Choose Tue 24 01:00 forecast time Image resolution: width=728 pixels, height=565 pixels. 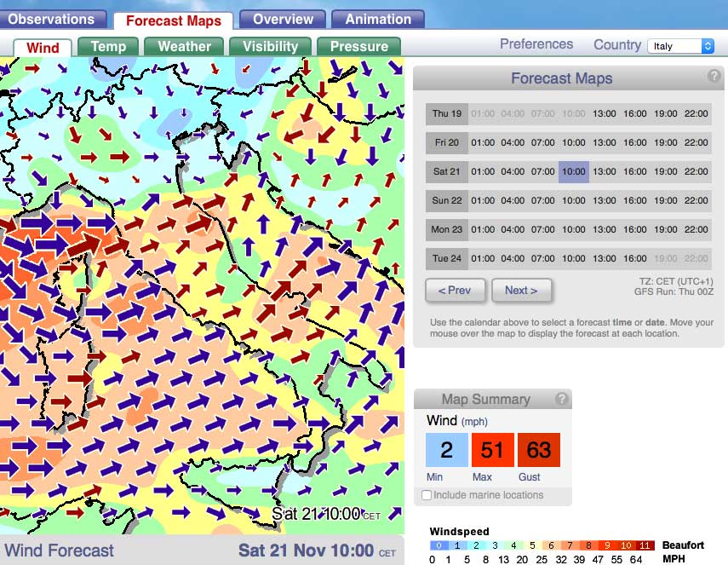[x=482, y=258]
